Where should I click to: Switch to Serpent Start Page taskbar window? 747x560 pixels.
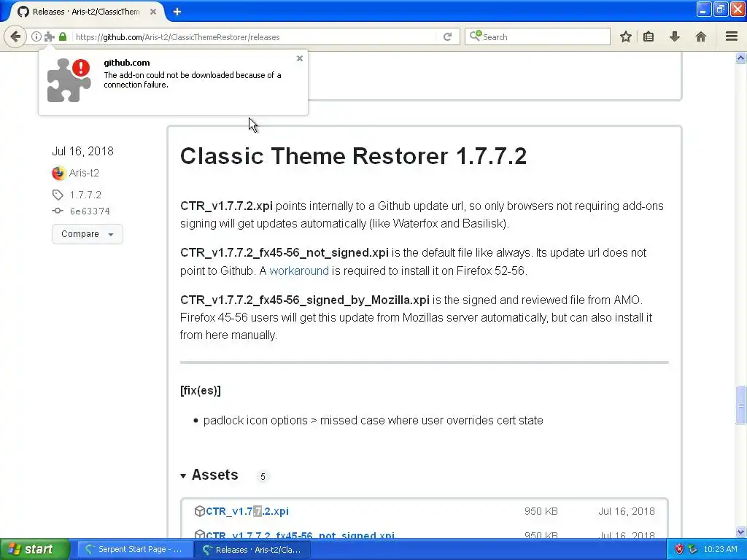pos(135,550)
